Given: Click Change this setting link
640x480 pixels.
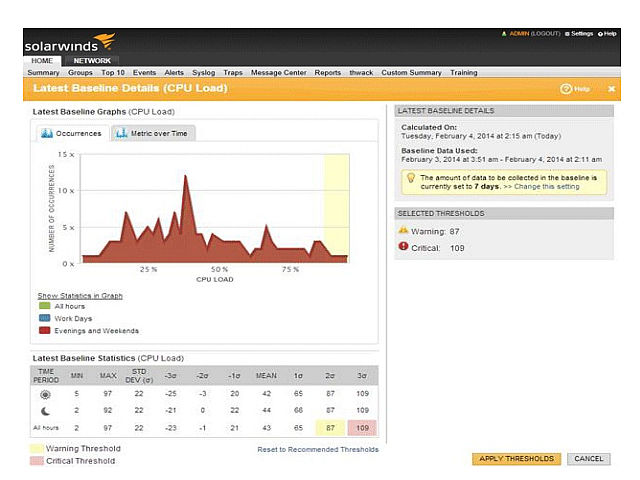Looking at the screenshot, I should 547,187.
